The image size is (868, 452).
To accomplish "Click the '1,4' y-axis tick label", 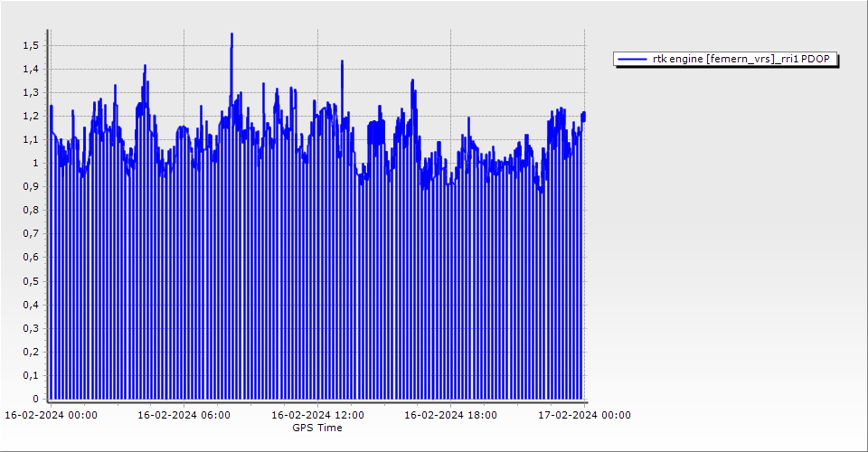I will pyautogui.click(x=31, y=69).
